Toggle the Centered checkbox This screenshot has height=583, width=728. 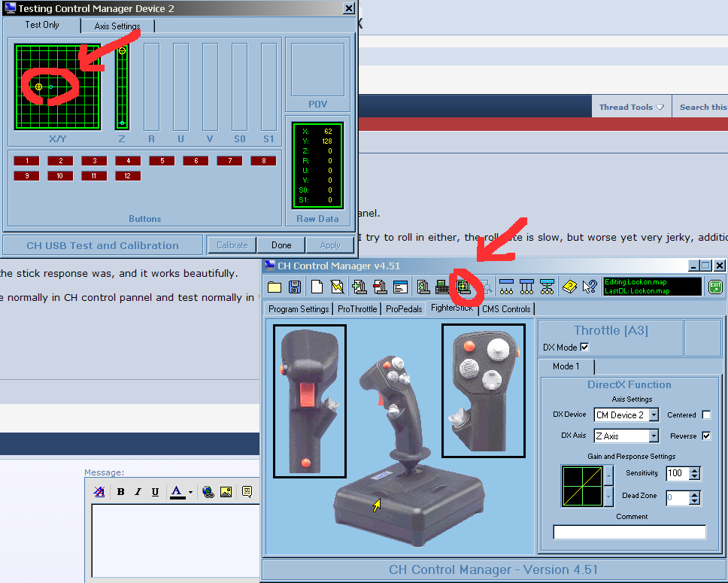point(706,414)
